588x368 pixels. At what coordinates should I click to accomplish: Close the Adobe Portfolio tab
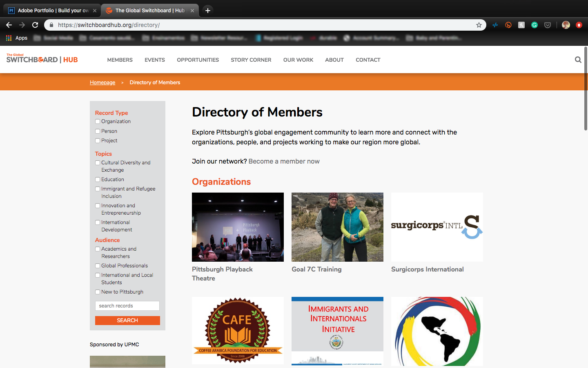click(94, 11)
